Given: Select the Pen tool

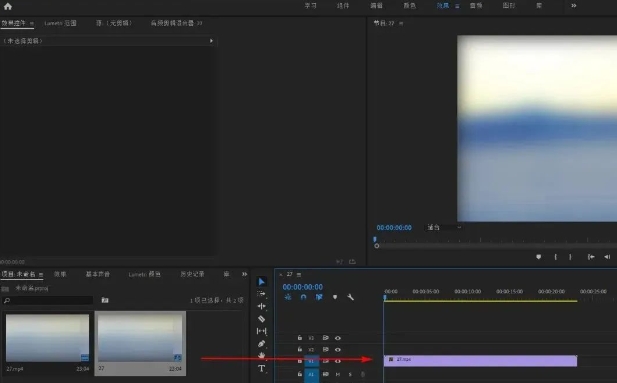Looking at the screenshot, I should coord(261,344).
